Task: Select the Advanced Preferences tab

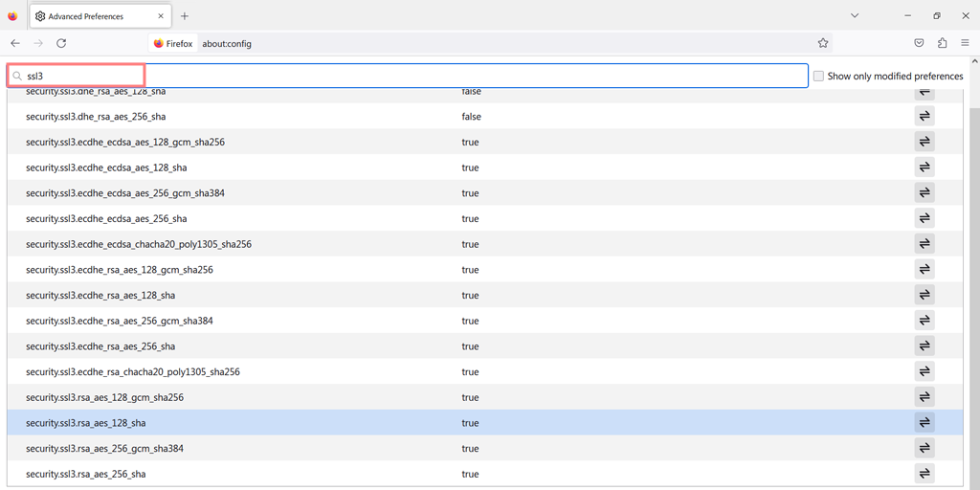Action: [100, 16]
